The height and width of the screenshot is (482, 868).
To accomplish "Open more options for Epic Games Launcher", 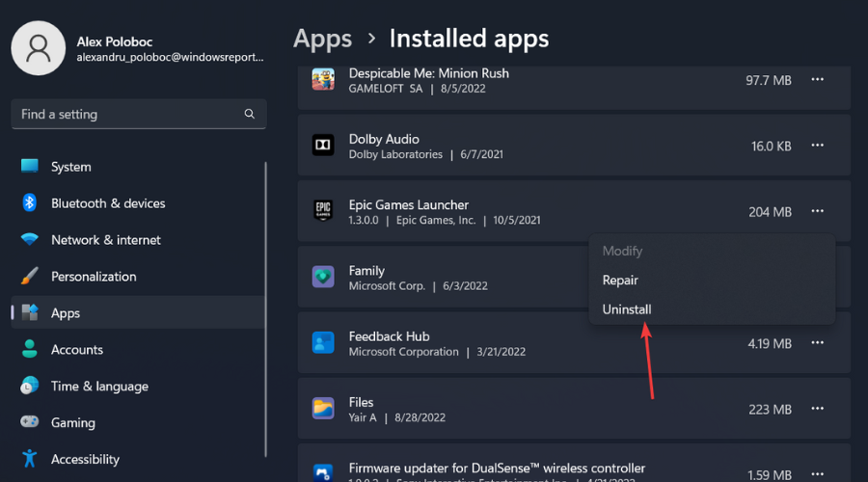I will 817,211.
